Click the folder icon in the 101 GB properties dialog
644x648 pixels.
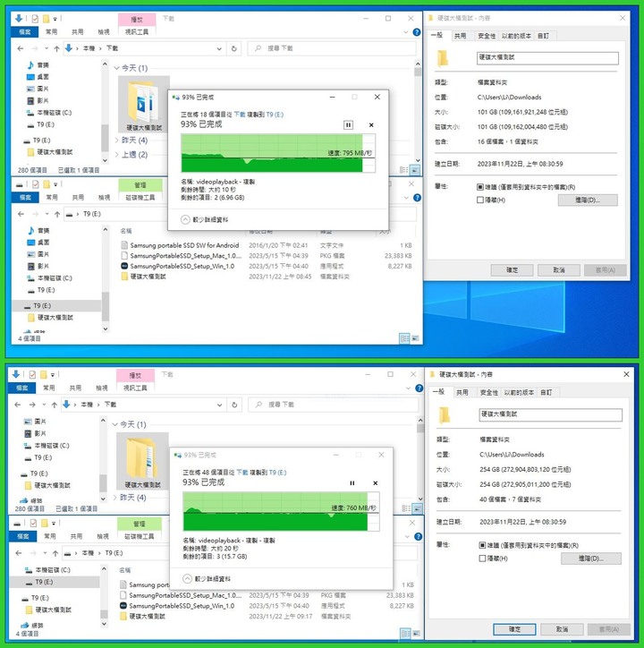(x=443, y=58)
